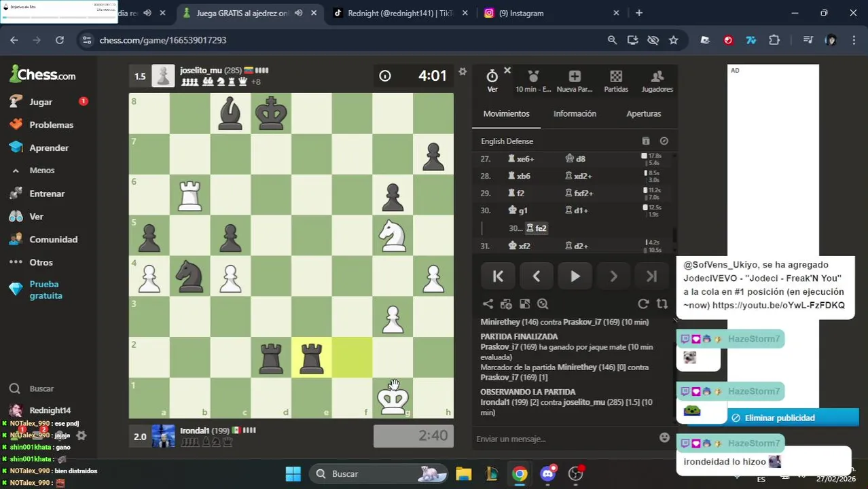
Task: Close the Ver tab
Action: click(x=507, y=71)
